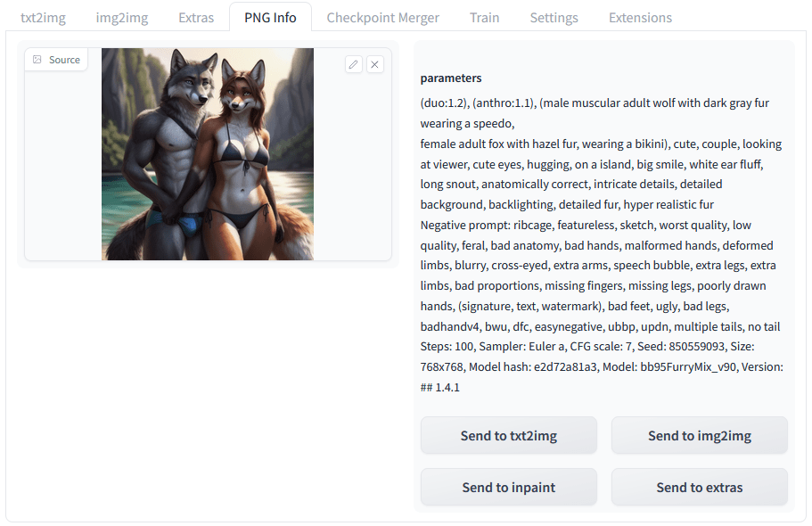Screen dimensions: 812x526
Task: Go to the Extras tab
Action: coord(196,18)
